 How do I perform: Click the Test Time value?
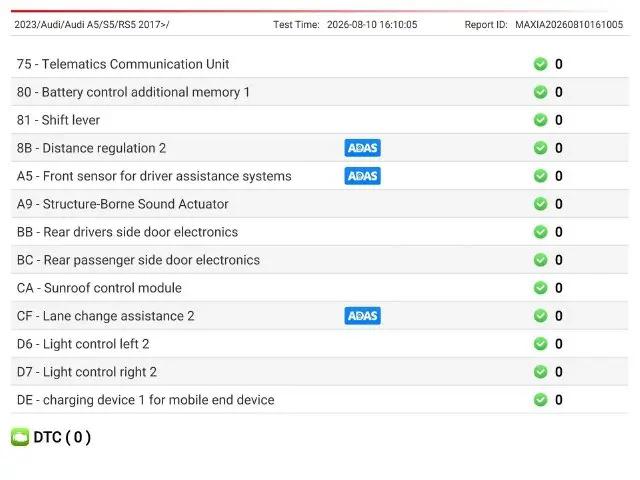point(372,24)
